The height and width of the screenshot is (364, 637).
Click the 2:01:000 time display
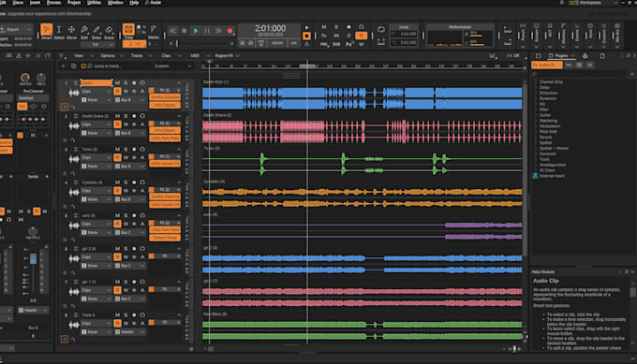[270, 28]
